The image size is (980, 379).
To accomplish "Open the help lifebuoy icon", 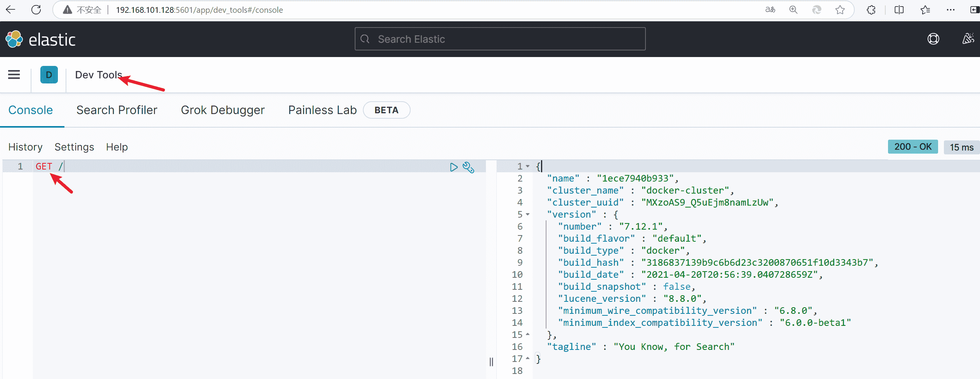I will pos(933,39).
